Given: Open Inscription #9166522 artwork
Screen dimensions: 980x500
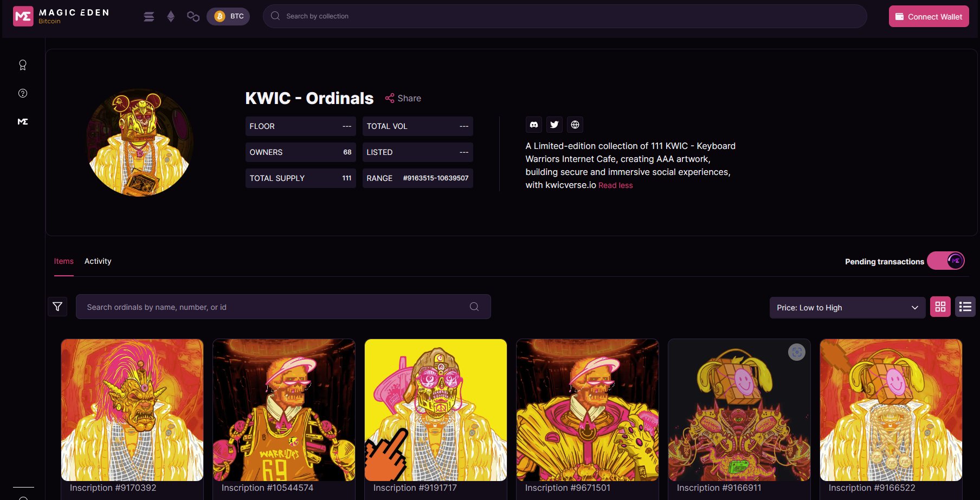Looking at the screenshot, I should 891,410.
